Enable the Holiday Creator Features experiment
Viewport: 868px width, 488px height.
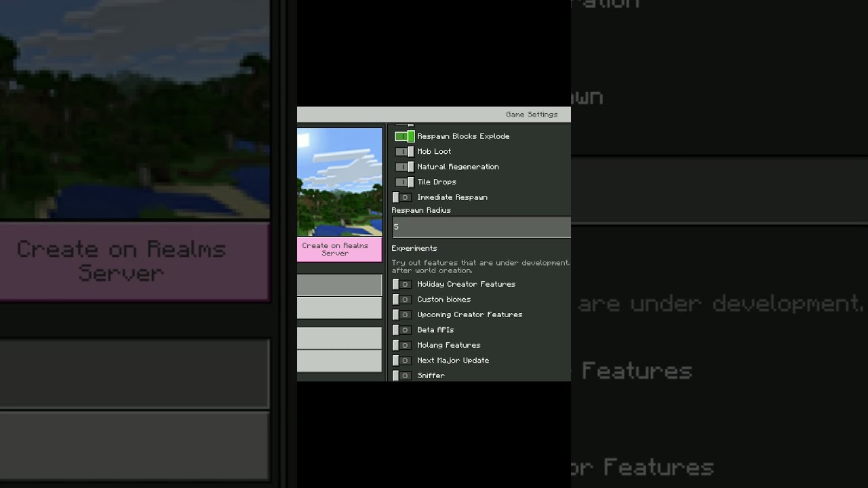(402, 284)
